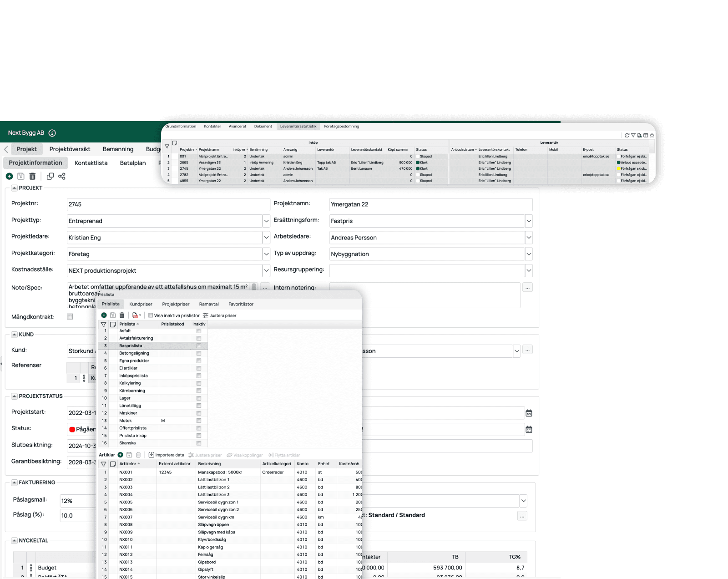Open the Arbetsledare dropdown showing Andreas Persson
Screen dimensions: 728x579
529,238
